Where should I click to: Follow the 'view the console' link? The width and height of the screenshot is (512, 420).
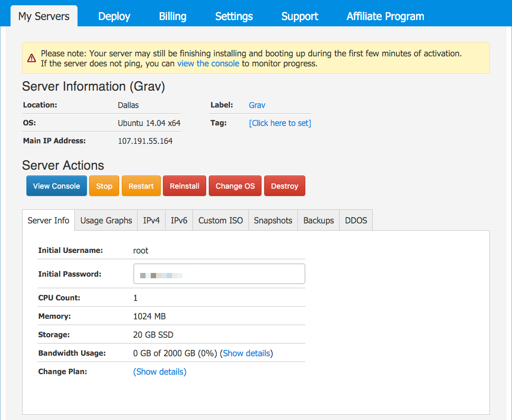[x=208, y=64]
